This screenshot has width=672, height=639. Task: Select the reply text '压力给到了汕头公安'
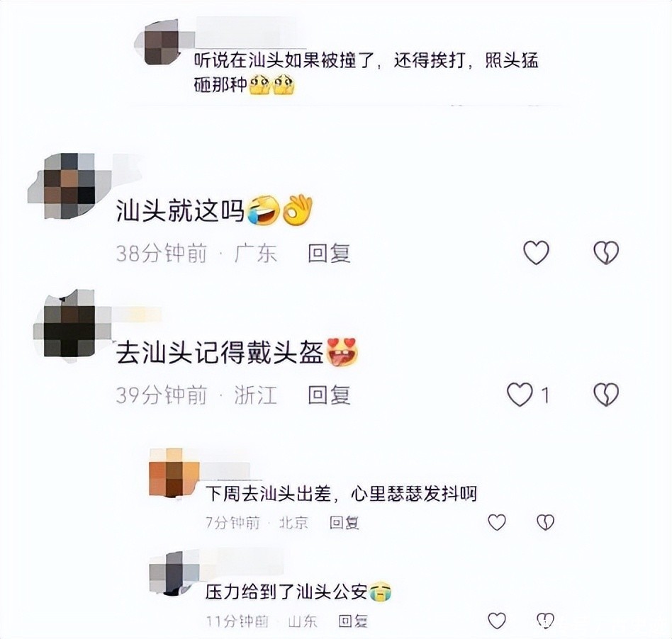tap(286, 592)
